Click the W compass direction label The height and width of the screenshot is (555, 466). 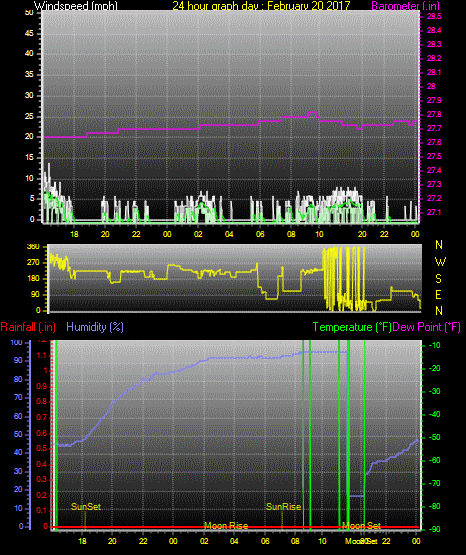tap(440, 262)
